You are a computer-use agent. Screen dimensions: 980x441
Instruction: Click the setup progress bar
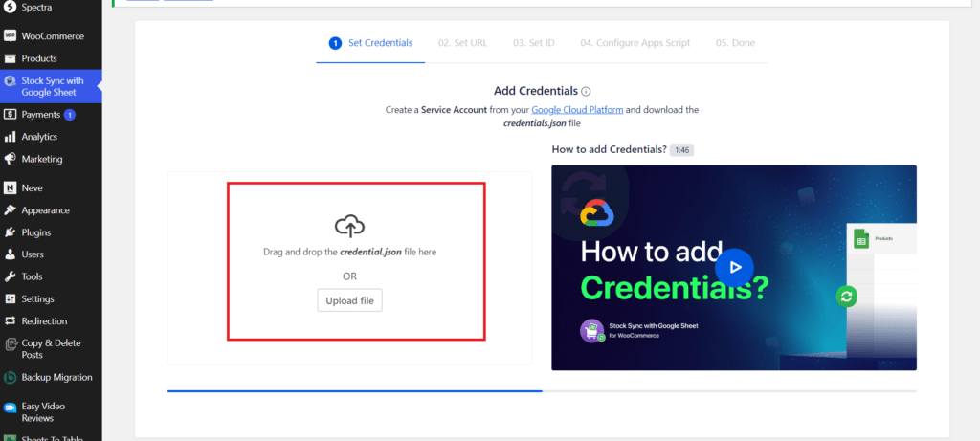coord(542,391)
